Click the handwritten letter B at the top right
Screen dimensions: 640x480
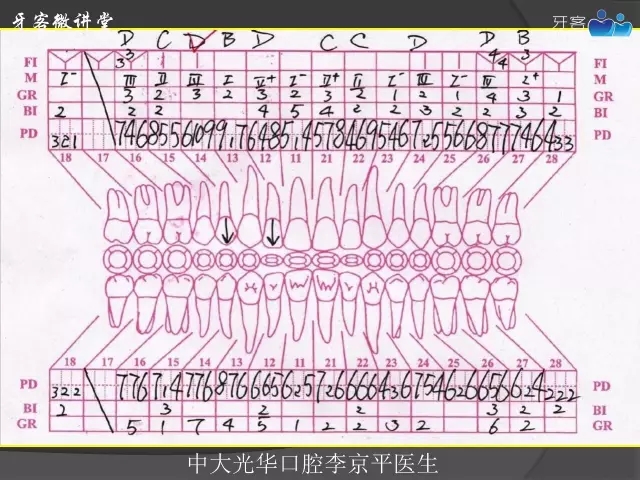523,38
